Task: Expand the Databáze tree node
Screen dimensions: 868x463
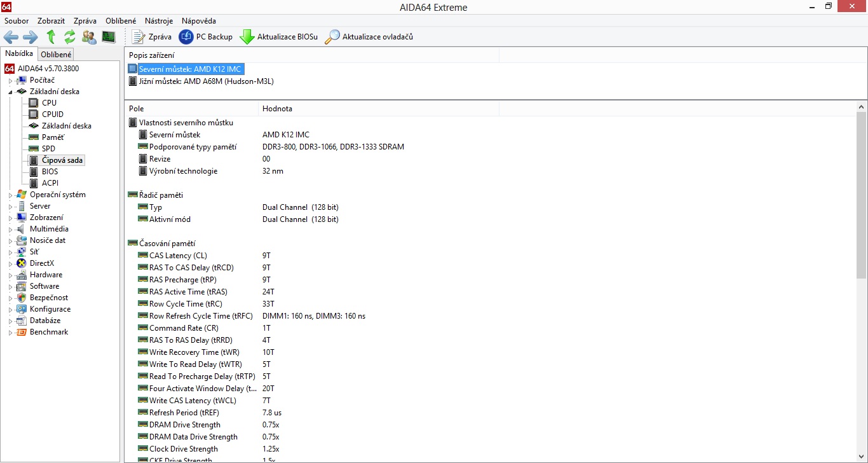Action: point(10,321)
